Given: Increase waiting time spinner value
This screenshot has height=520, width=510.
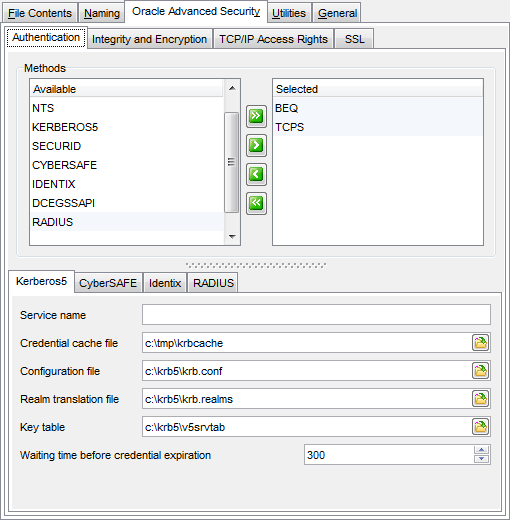Looking at the screenshot, I should tap(481, 450).
